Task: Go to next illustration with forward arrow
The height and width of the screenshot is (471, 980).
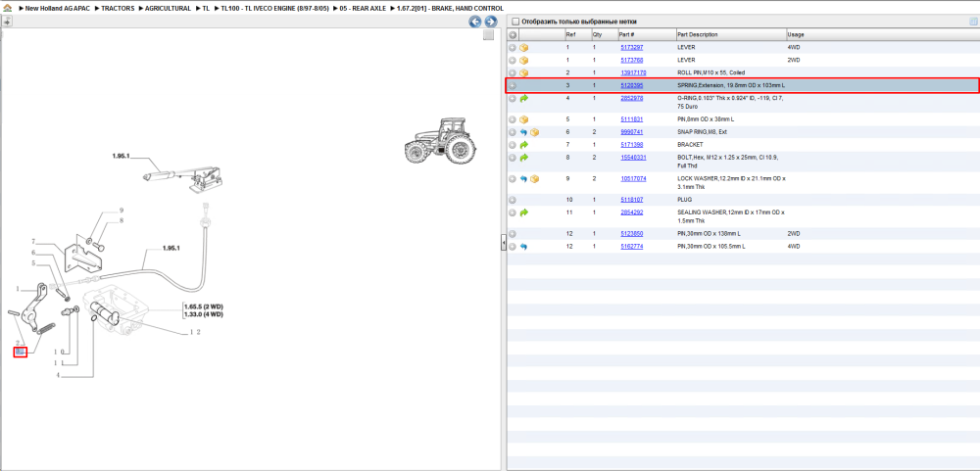Action: (x=491, y=22)
